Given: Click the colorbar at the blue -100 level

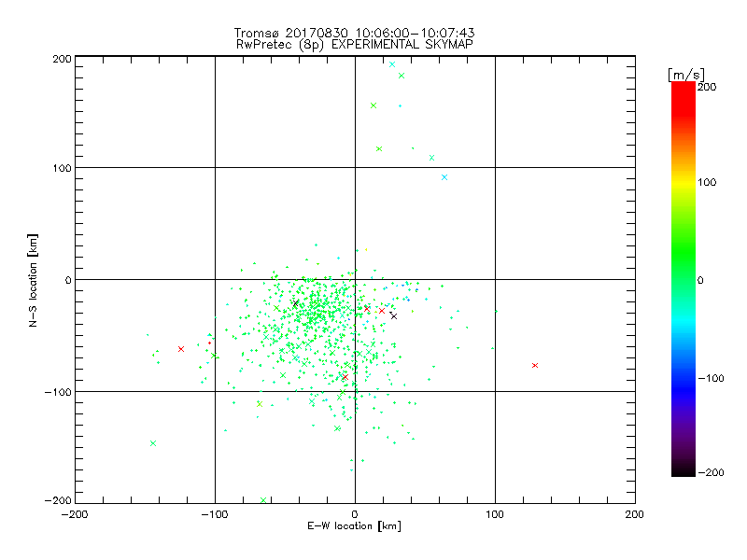Looking at the screenshot, I should coord(684,378).
